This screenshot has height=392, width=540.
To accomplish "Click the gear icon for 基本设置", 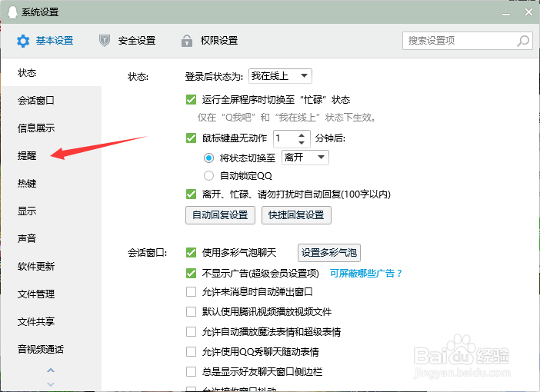I will (x=23, y=41).
